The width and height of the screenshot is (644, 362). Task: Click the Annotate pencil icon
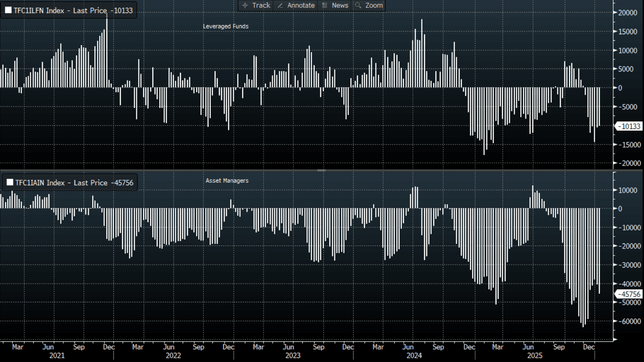click(x=280, y=6)
